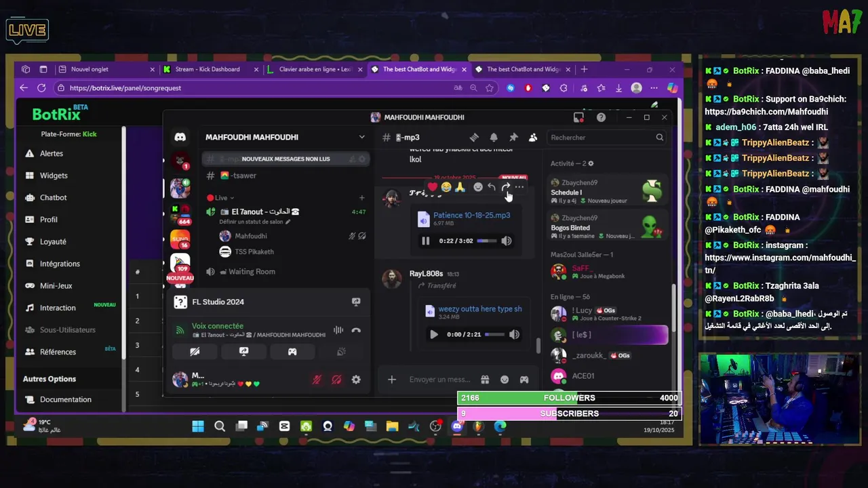Open Loyauté in BotRix sidebar
This screenshot has width=868, height=488.
[53, 242]
